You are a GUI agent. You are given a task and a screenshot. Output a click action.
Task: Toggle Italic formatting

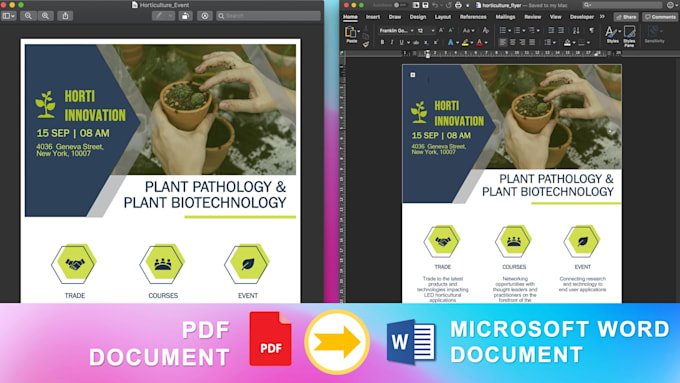click(392, 42)
